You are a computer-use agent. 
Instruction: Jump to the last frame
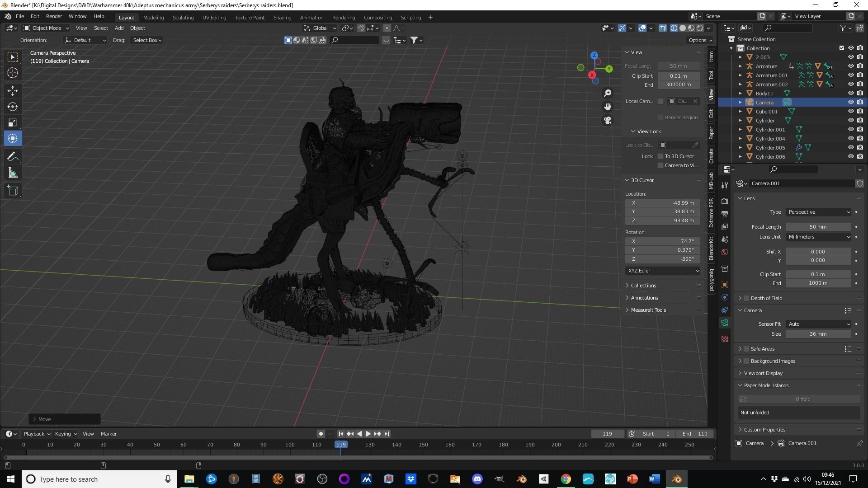[x=387, y=434]
